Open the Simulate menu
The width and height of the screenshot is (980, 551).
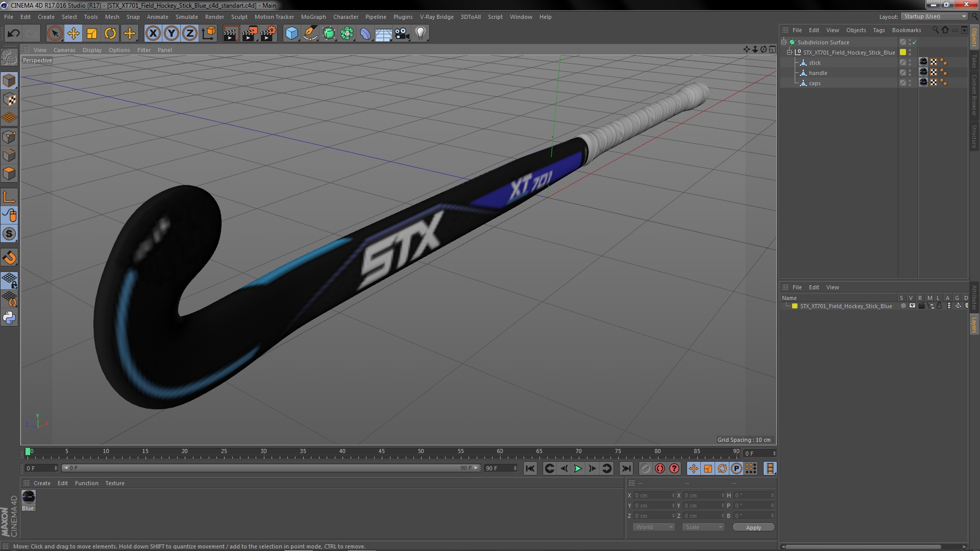(x=186, y=17)
